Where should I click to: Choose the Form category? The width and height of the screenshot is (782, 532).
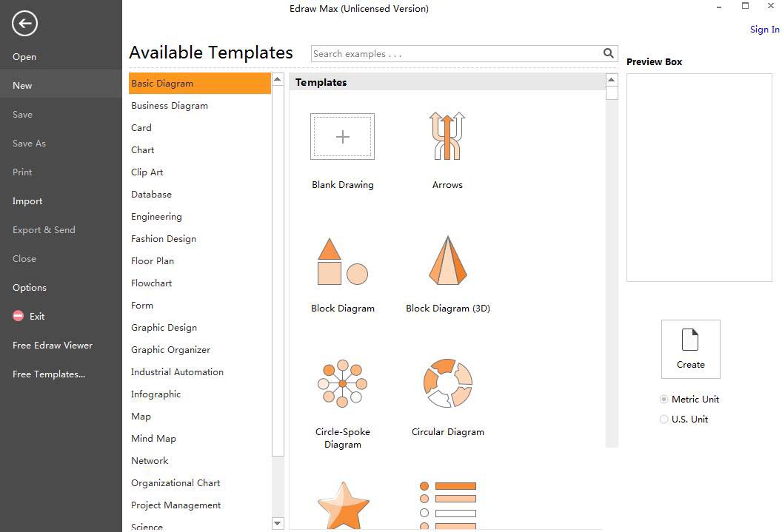(142, 306)
